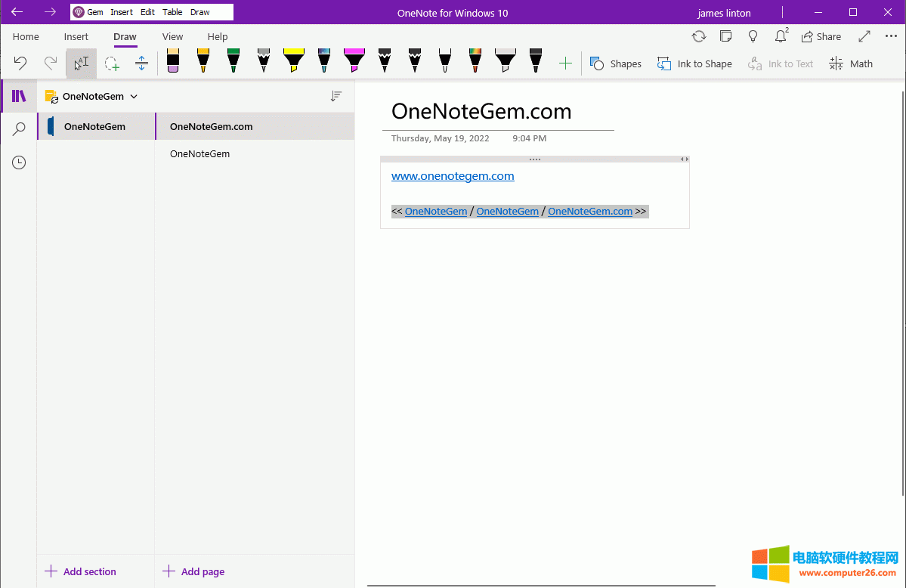This screenshot has height=588, width=906.
Task: Follow the first OneNoteGem breadcrumb link
Action: click(x=436, y=211)
